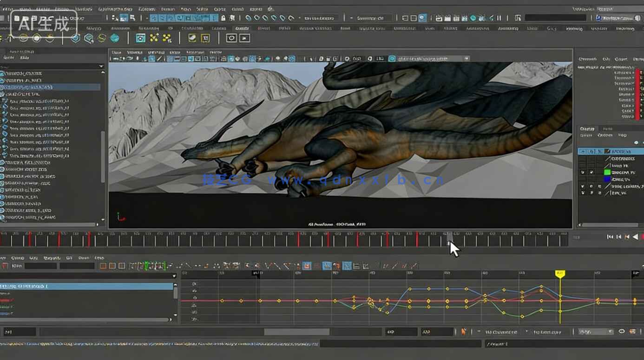
Task: Expand the outliner panel header dropdown arrow
Action: pos(101,67)
